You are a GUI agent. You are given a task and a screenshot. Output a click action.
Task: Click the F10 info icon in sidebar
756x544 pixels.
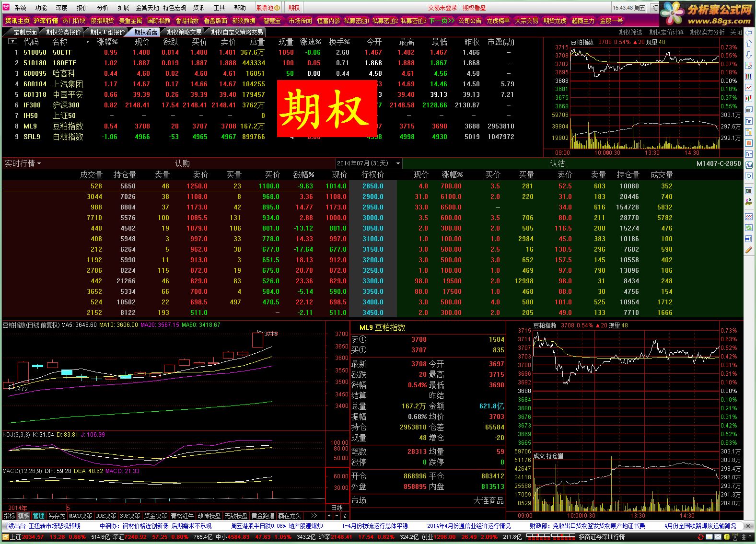click(x=749, y=121)
